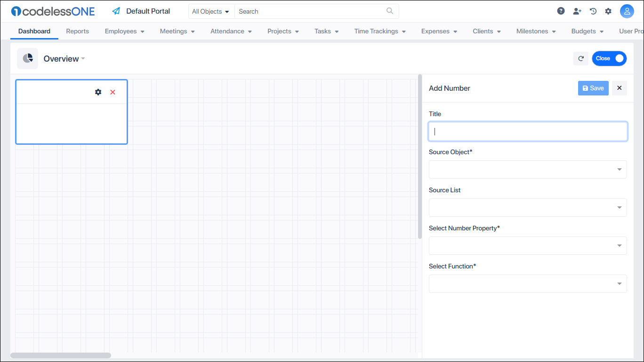
Task: Toggle the Close switch for the dashboard
Action: [x=609, y=58]
